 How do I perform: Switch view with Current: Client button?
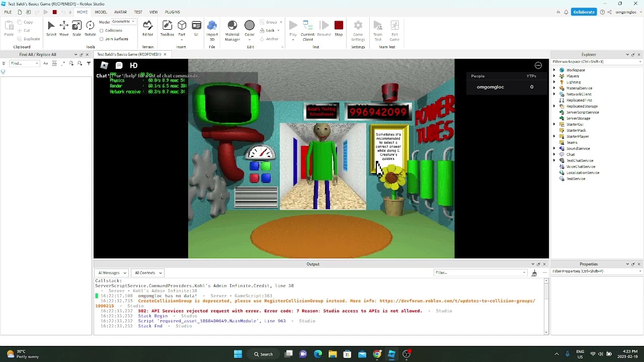coord(308,31)
